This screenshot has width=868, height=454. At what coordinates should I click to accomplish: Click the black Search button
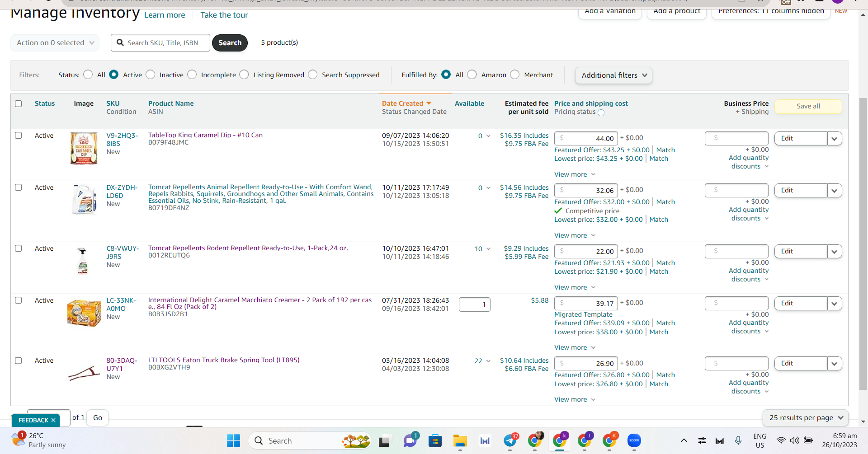[x=230, y=43]
